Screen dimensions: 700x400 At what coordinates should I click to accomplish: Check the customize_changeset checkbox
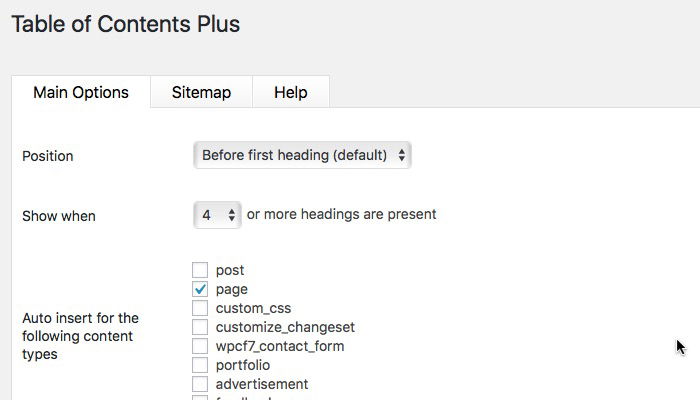pyautogui.click(x=200, y=327)
